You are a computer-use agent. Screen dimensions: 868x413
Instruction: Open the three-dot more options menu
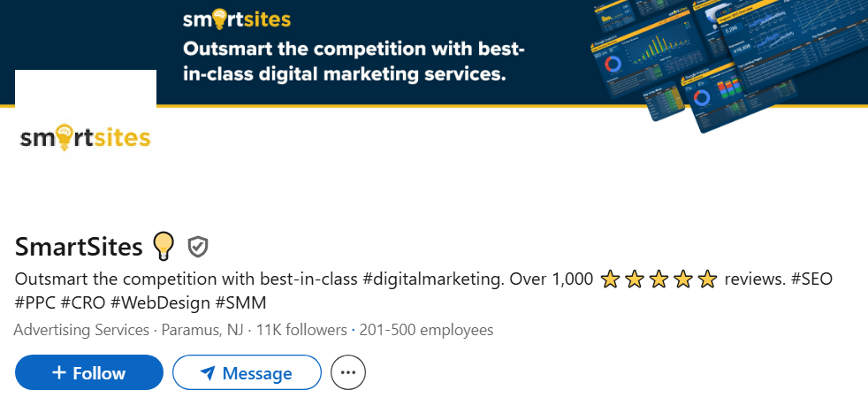pyautogui.click(x=348, y=373)
